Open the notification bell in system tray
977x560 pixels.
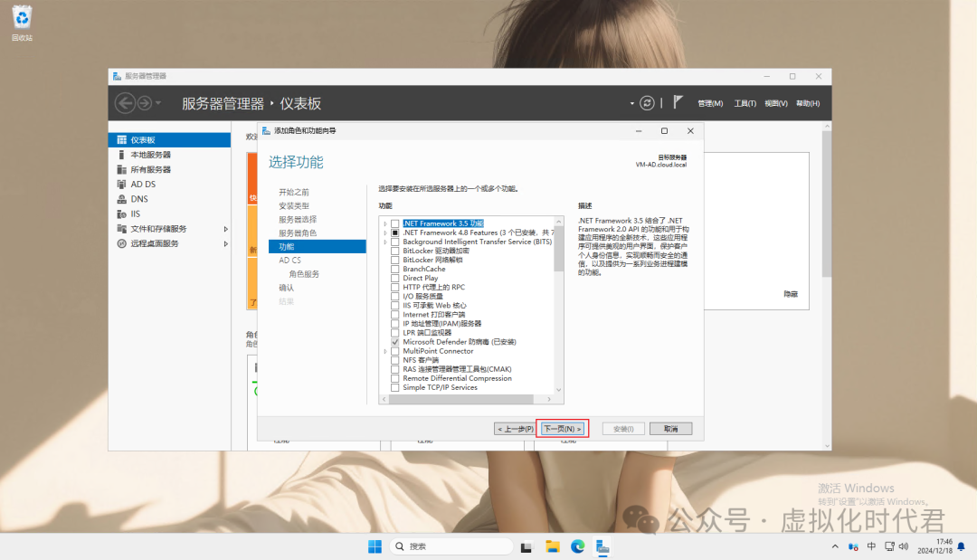[x=961, y=546]
